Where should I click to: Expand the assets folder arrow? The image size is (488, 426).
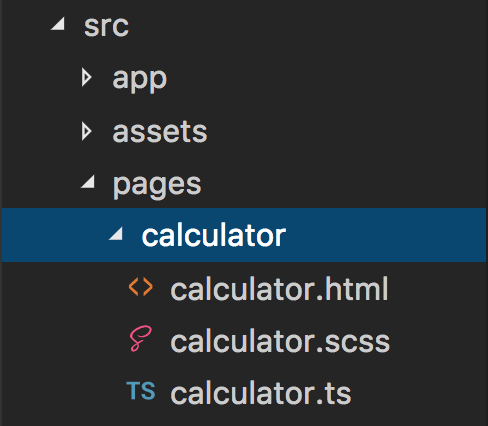87,131
